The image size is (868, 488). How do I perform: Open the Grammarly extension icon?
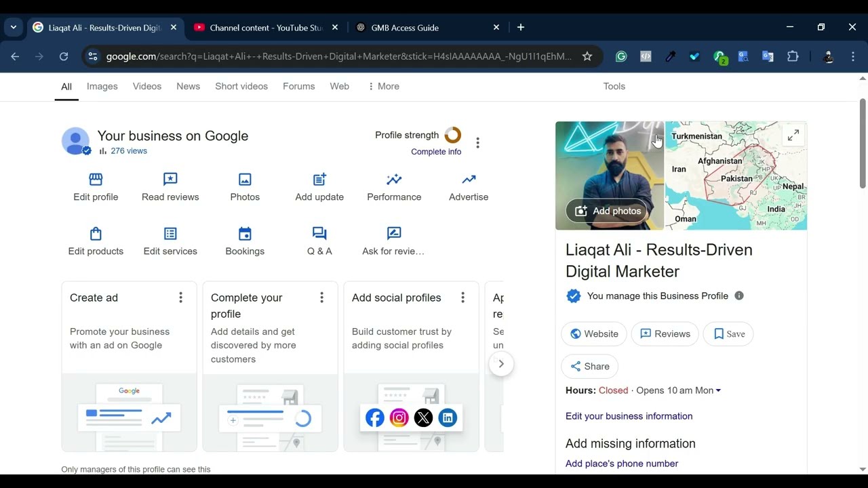pos(621,56)
